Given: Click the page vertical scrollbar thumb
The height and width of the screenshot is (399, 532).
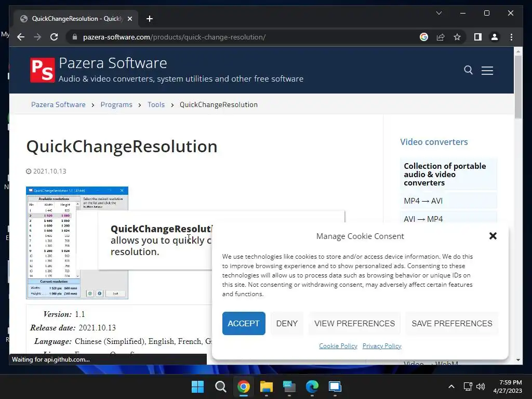Looking at the screenshot, I should [518, 87].
